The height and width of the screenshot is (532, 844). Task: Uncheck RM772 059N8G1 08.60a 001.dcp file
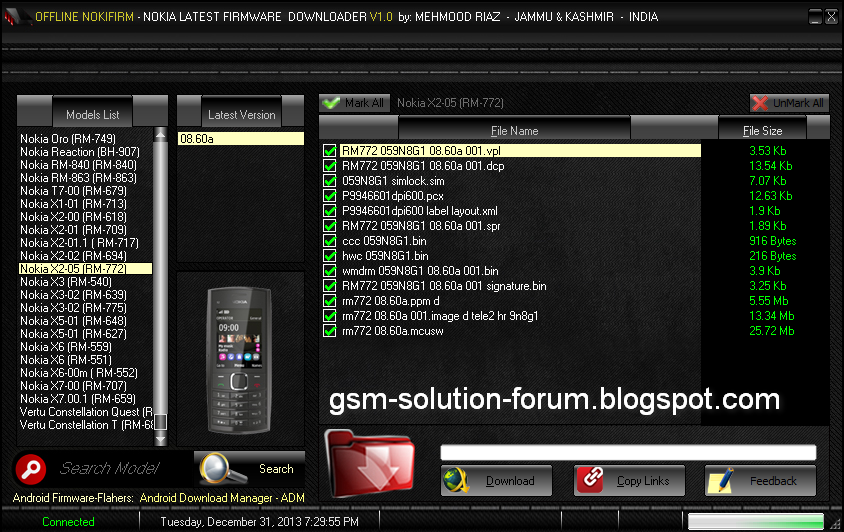[329, 166]
